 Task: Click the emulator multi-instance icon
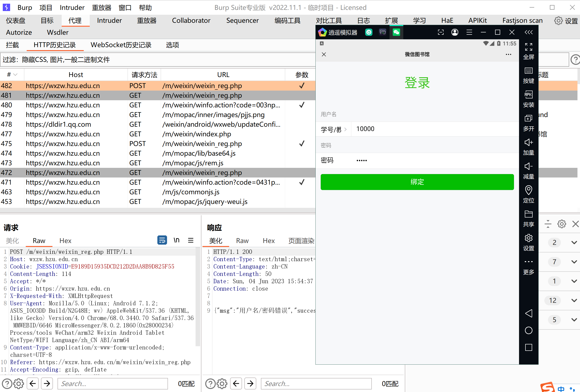point(528,118)
